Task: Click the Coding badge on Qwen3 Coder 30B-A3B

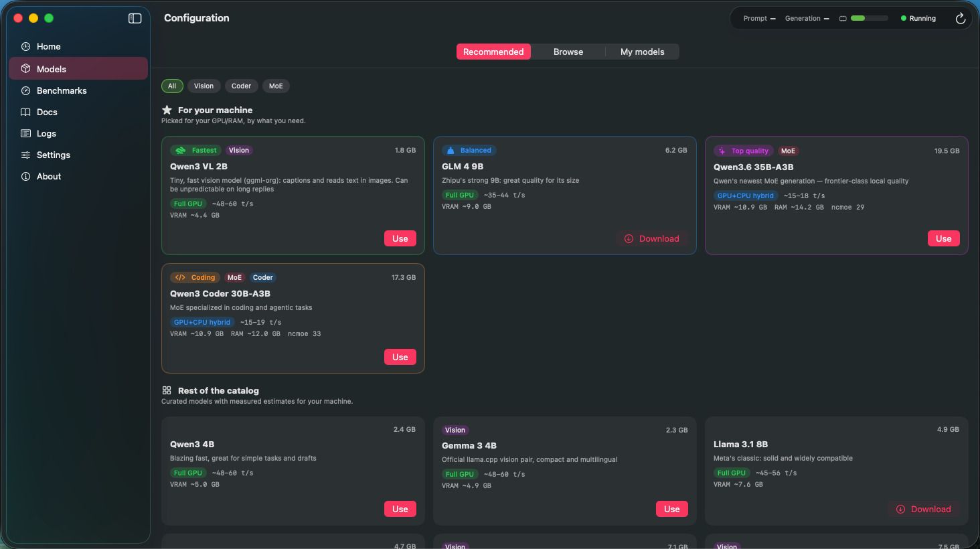Action: click(x=195, y=278)
